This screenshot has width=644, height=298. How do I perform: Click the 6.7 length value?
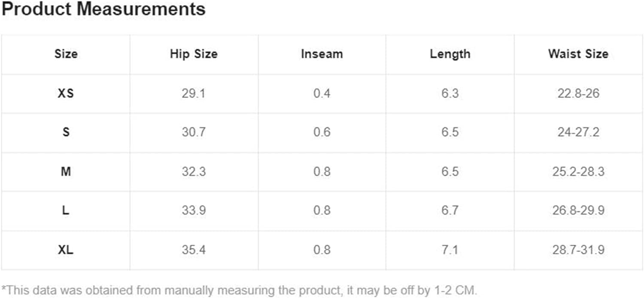click(450, 211)
